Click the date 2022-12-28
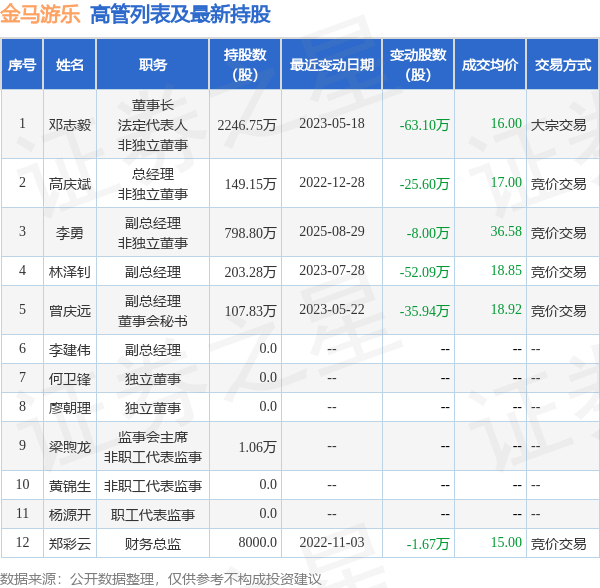Viewport: 600px width, 588px height. click(x=332, y=182)
